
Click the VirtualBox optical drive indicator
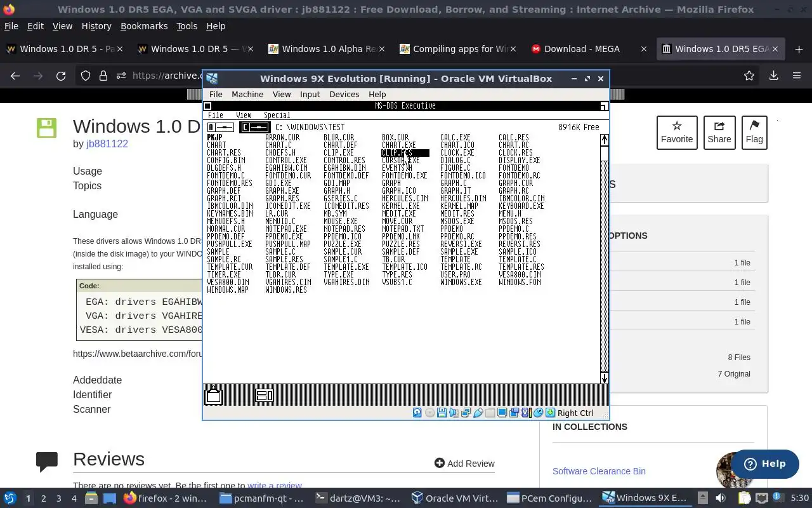[x=429, y=413]
